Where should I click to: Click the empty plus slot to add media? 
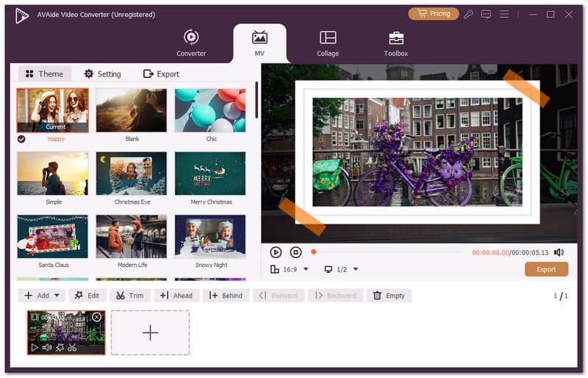pos(151,332)
